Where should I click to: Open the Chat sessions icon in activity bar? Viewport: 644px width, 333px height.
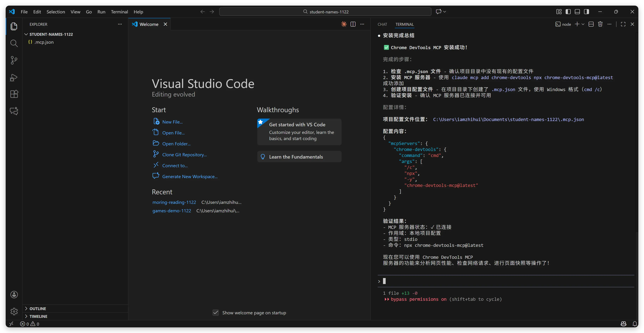coord(14,111)
